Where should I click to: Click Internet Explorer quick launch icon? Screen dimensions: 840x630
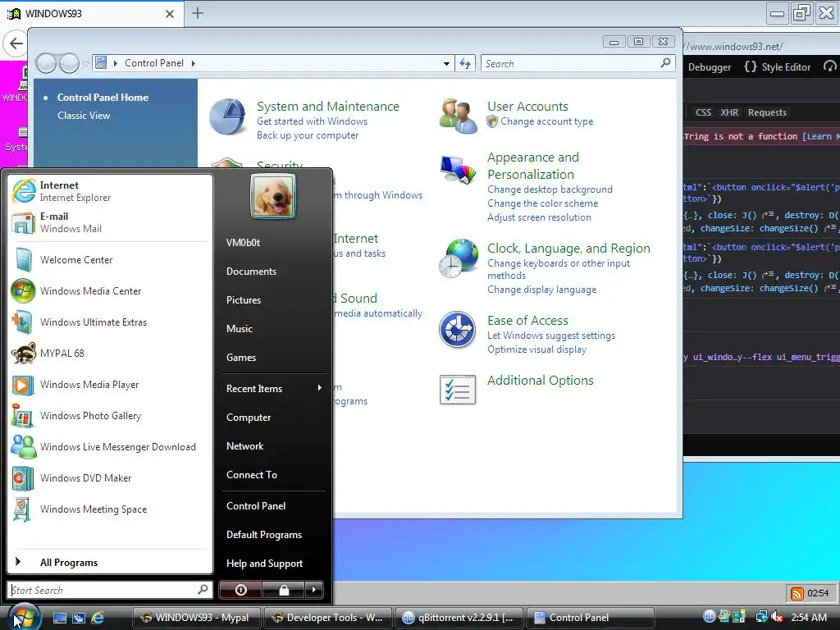tap(98, 618)
